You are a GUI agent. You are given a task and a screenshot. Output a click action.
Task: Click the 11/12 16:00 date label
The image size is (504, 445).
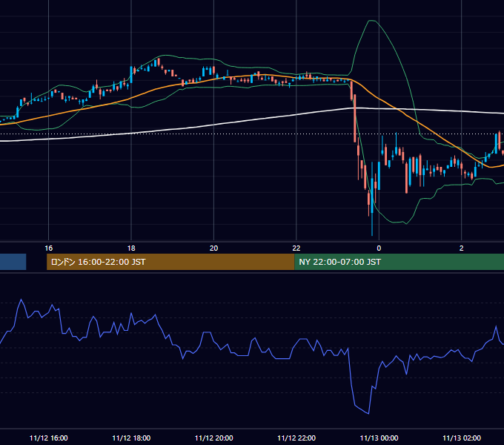[x=48, y=438]
